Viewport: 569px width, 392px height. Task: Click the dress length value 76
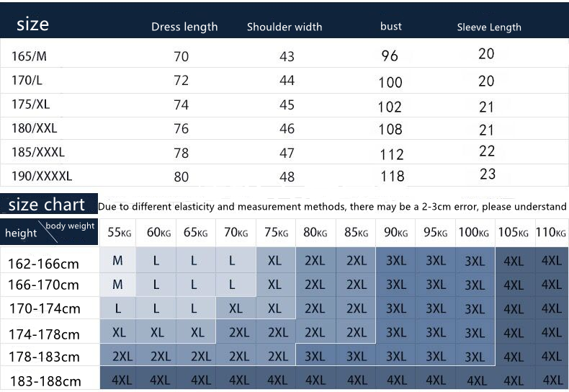tap(182, 129)
